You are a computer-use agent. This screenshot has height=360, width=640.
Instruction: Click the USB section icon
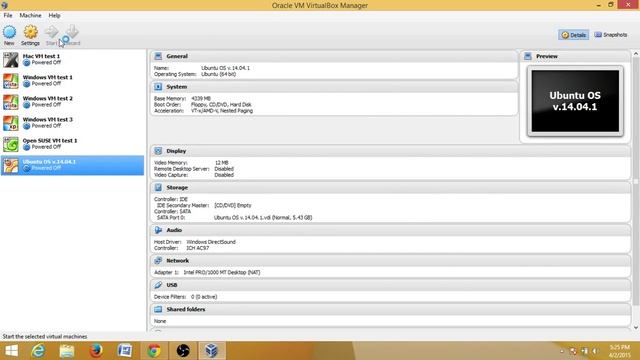[158, 285]
